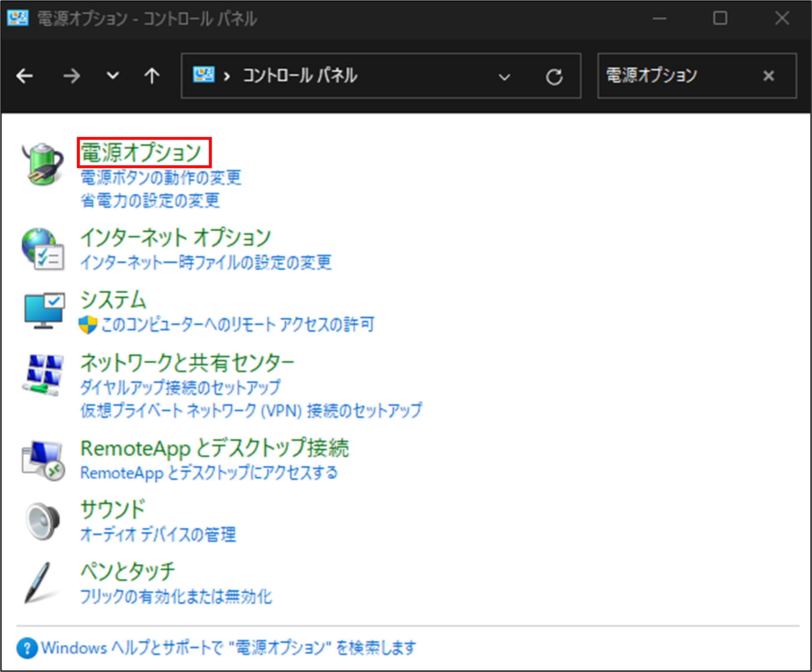812x672 pixels.
Task: Open the ネットワークと共有センター icon
Action: click(43, 375)
